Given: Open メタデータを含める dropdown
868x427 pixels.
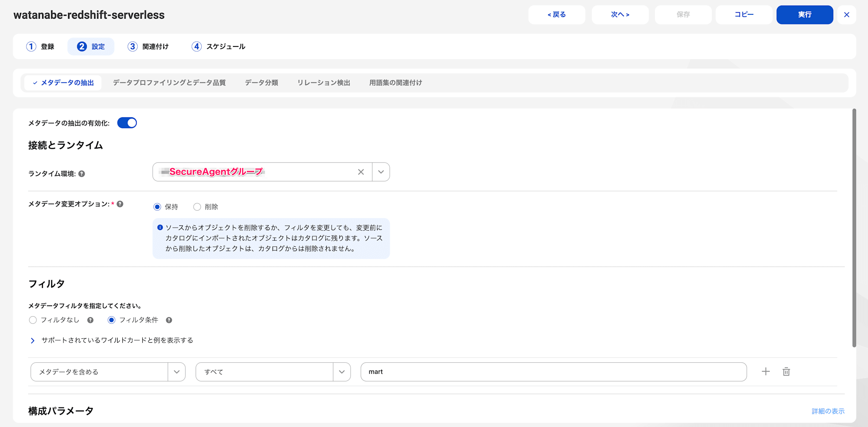Looking at the screenshot, I should [108, 372].
